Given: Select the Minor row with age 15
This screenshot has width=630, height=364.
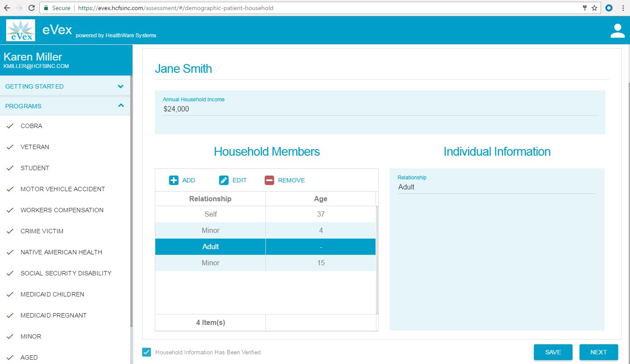Looking at the screenshot, I should 265,263.
